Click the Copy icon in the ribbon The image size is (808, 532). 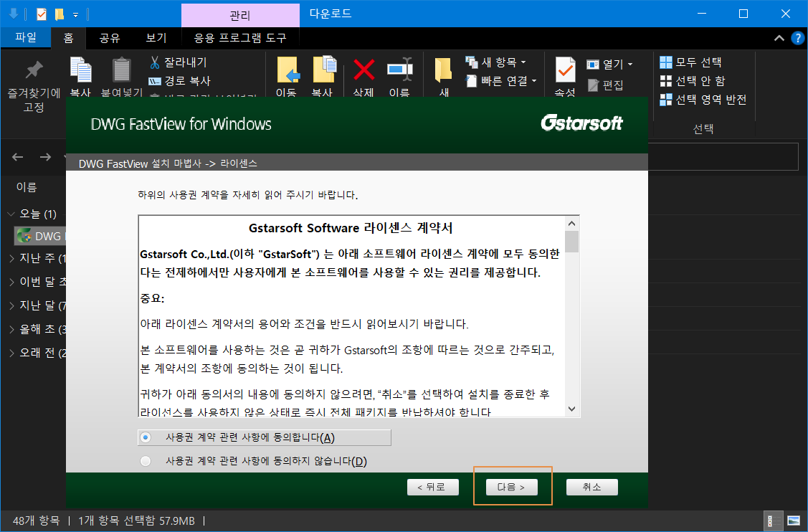(80, 70)
